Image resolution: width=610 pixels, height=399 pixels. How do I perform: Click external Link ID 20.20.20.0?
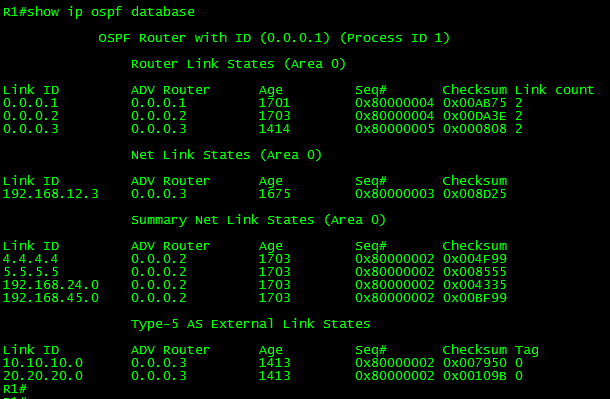(43, 376)
